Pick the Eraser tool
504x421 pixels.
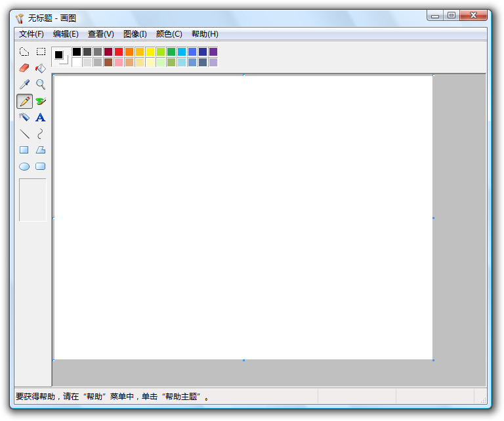[24, 68]
